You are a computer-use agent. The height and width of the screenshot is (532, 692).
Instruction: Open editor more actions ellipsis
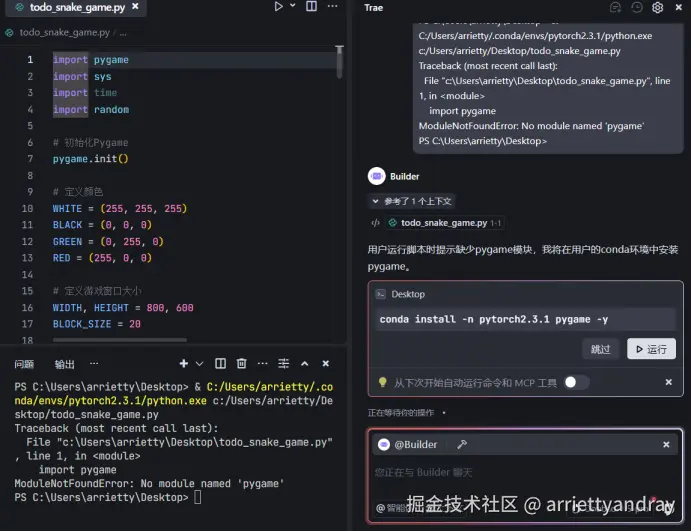click(333, 6)
